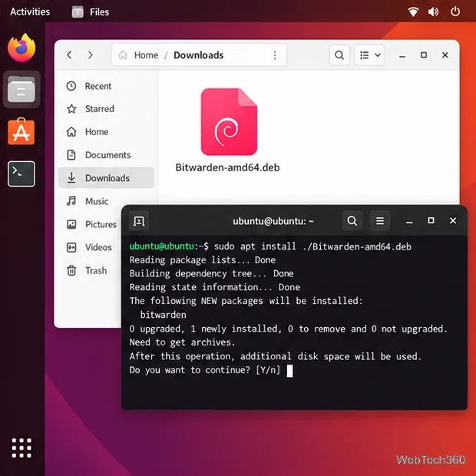Close the Files window

(x=445, y=55)
